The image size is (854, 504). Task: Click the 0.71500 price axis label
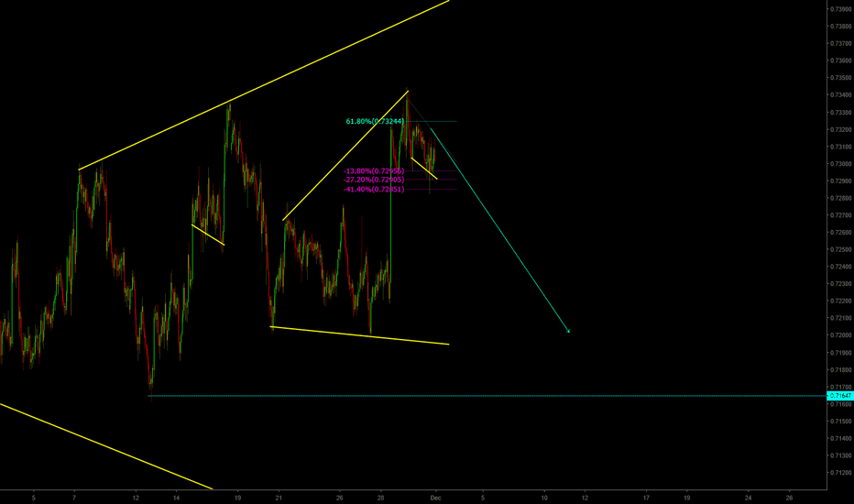click(841, 422)
